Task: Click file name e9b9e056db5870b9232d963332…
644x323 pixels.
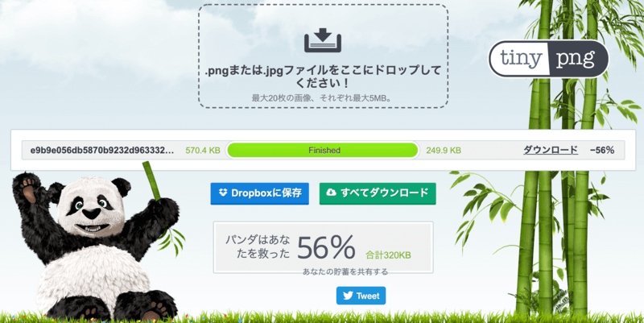Action: point(102,151)
